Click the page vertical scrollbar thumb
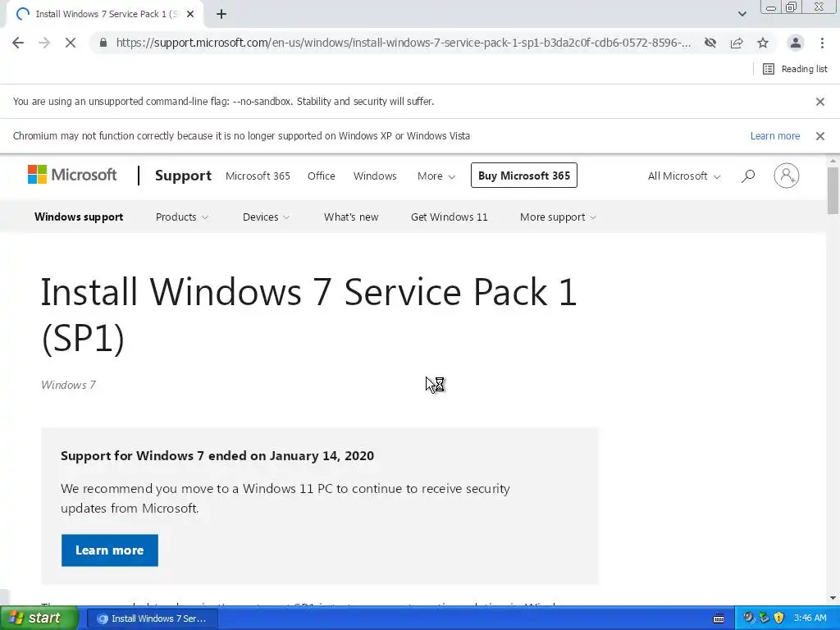 (833, 190)
